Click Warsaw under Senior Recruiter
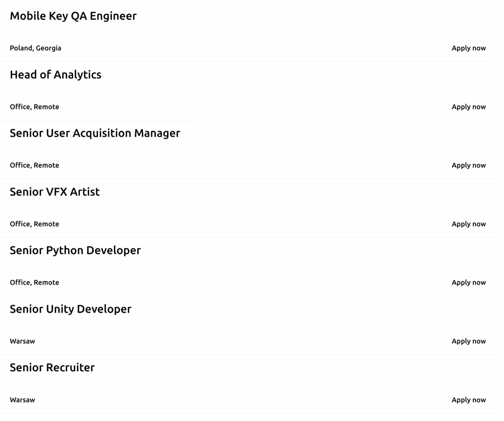This screenshot has height=421, width=504. [x=22, y=400]
